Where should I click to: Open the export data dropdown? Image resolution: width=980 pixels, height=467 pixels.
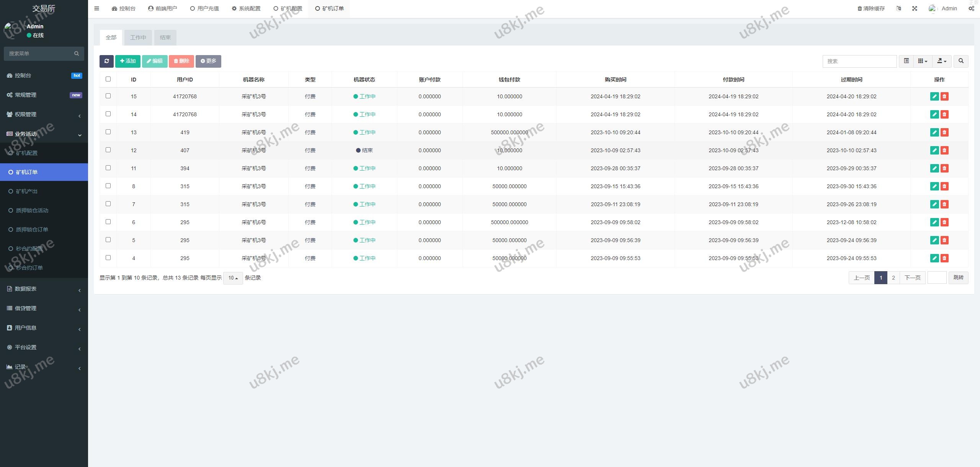click(942, 61)
